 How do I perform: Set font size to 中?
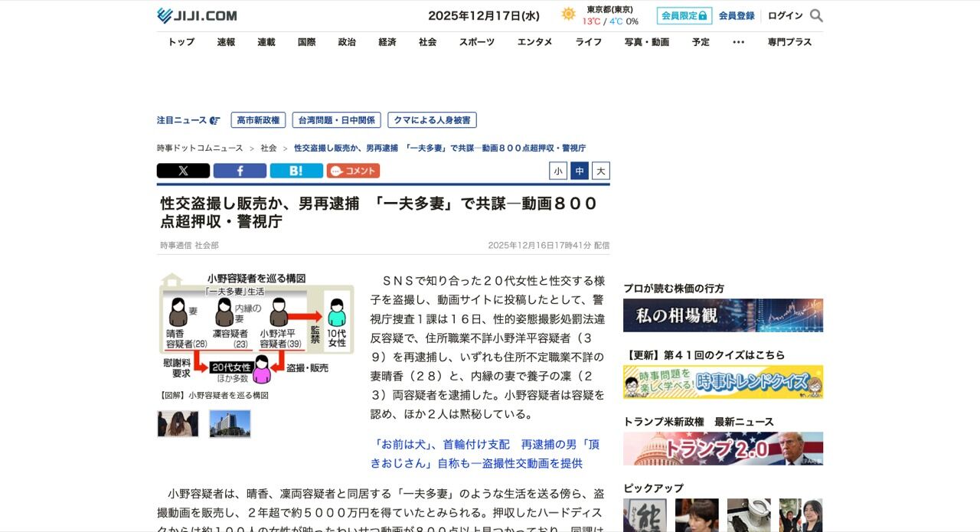tap(580, 171)
